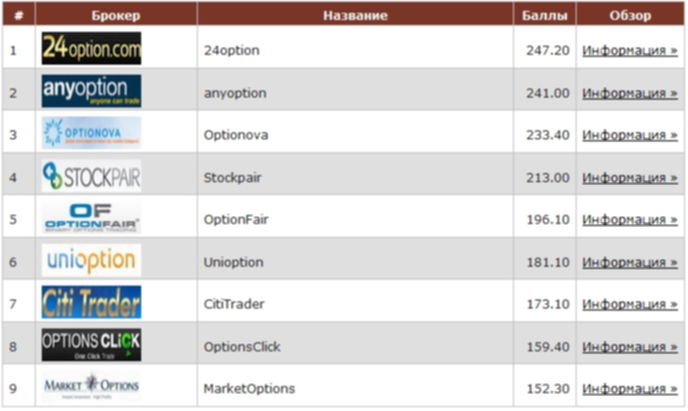
Task: Click the Market Options logo
Action: pos(91,386)
